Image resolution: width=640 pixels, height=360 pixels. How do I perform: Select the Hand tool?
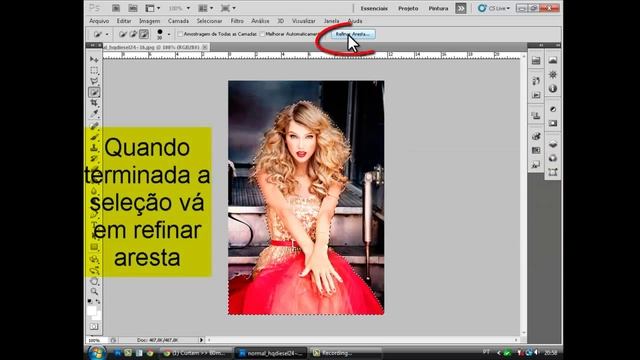[x=94, y=281]
